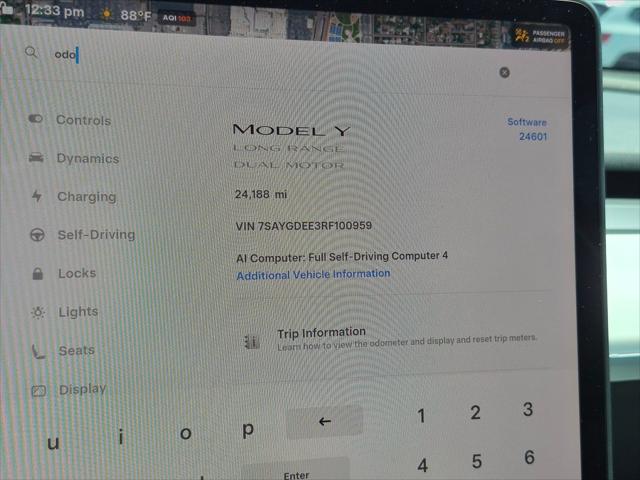Open the Software link
Screen dimensions: 640x480
point(527,122)
